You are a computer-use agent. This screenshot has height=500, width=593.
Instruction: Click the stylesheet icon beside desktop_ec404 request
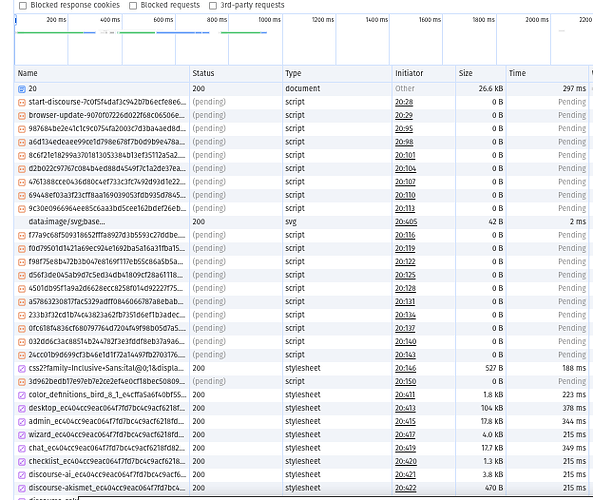point(22,408)
